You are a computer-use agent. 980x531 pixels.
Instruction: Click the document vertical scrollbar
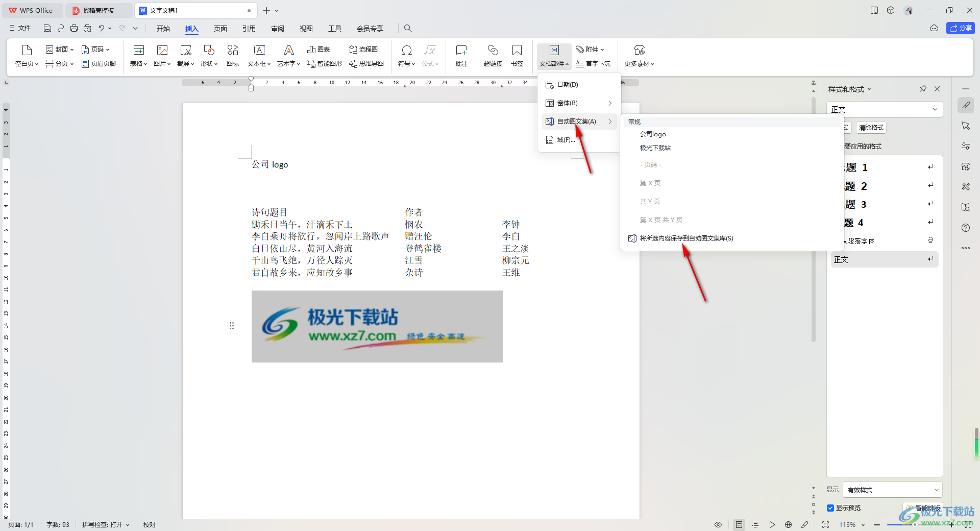tap(814, 220)
